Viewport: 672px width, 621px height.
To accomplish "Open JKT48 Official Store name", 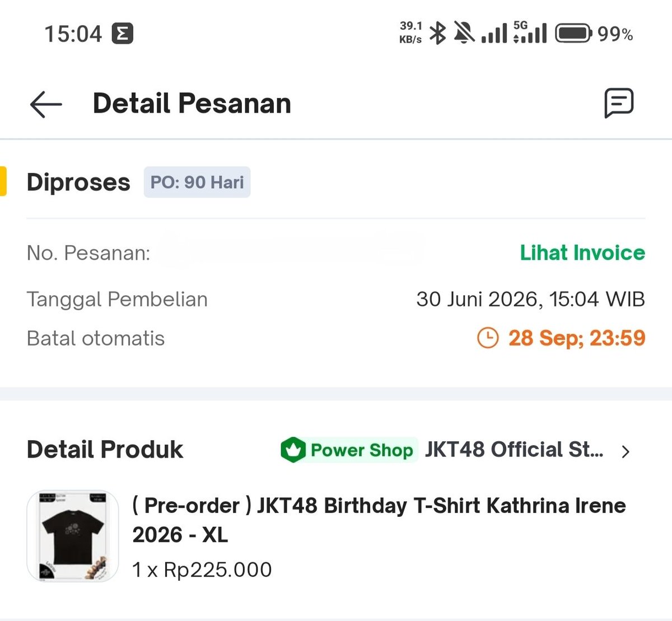I will 514,450.
